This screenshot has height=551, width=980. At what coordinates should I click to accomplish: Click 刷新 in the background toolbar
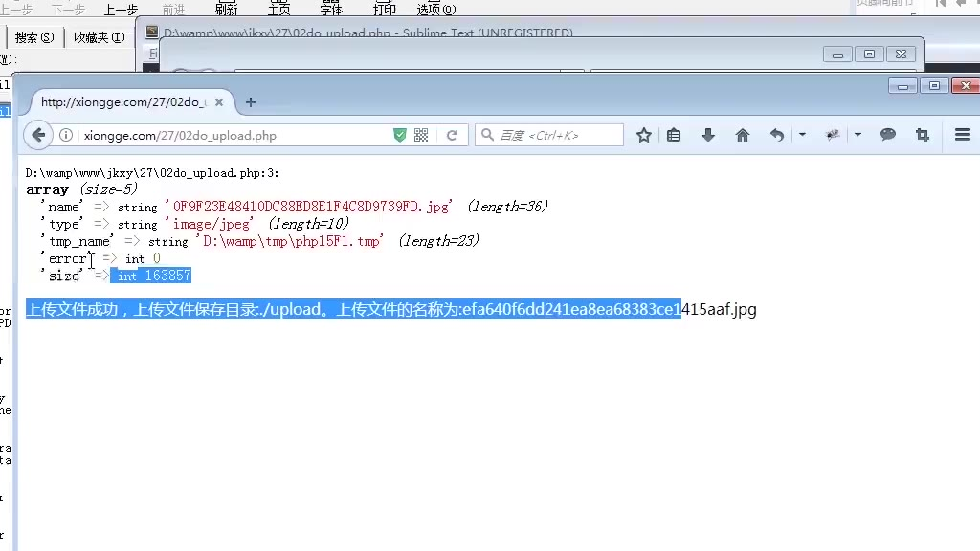(226, 8)
